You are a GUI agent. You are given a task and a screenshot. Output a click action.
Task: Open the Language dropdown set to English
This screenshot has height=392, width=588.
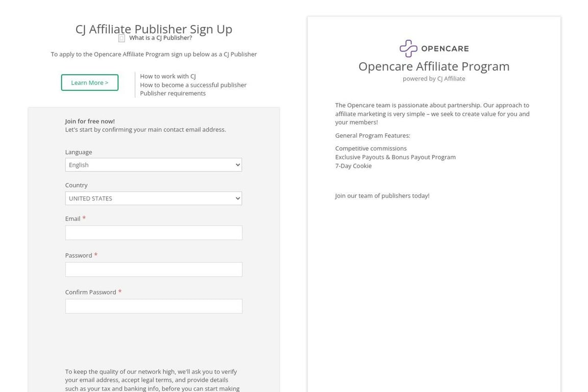(153, 165)
